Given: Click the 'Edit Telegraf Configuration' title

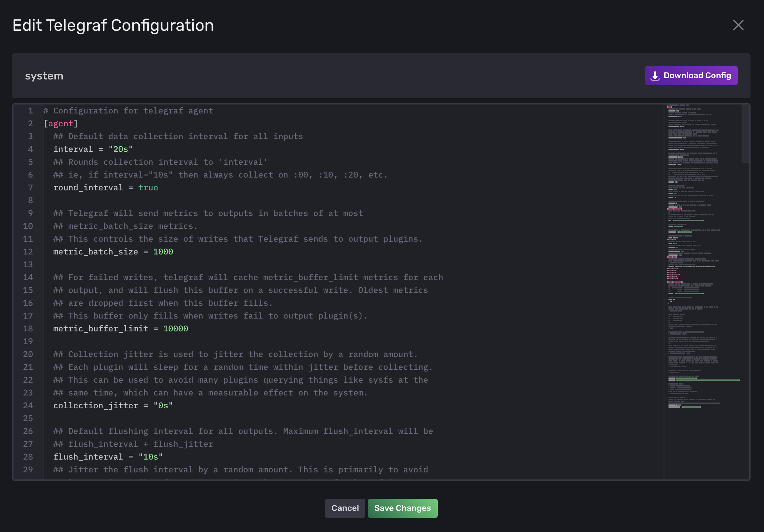Looking at the screenshot, I should (113, 25).
